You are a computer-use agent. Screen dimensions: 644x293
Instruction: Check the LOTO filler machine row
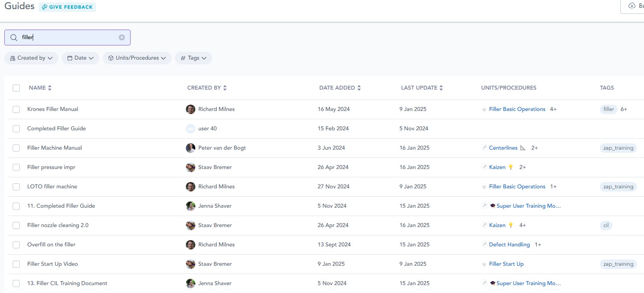click(x=16, y=187)
